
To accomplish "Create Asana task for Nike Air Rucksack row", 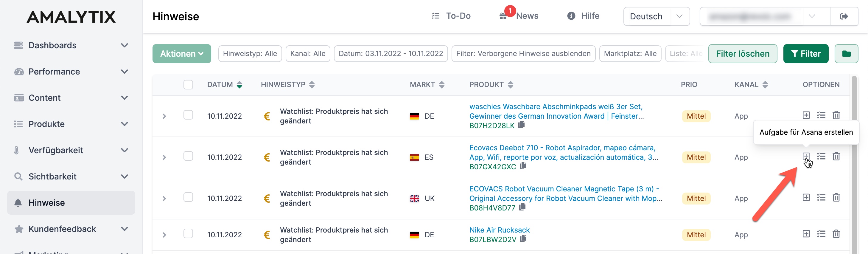I will click(x=806, y=234).
